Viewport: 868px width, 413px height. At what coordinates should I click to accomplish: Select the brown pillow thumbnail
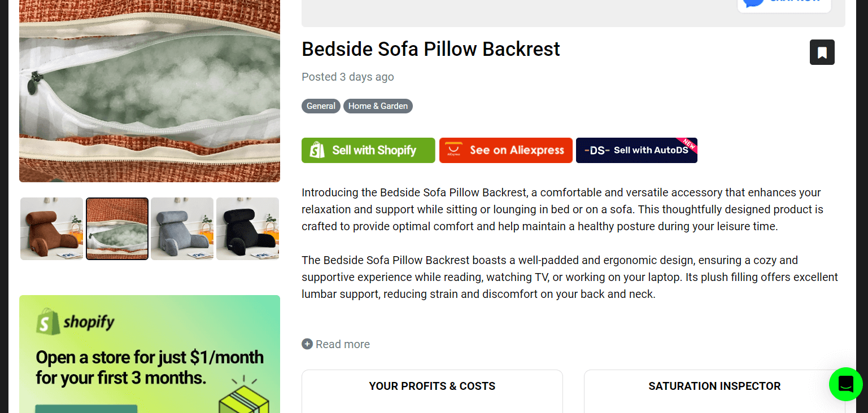[52, 229]
